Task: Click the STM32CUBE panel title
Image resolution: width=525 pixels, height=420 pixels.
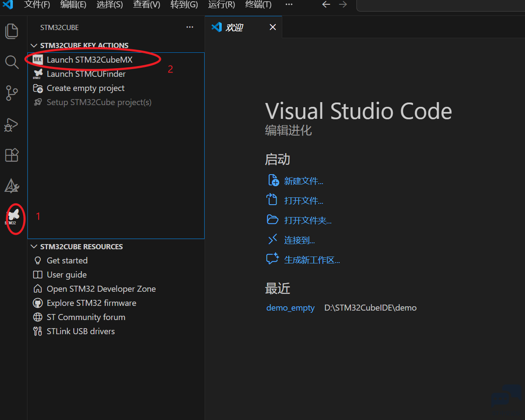Action: (60, 27)
